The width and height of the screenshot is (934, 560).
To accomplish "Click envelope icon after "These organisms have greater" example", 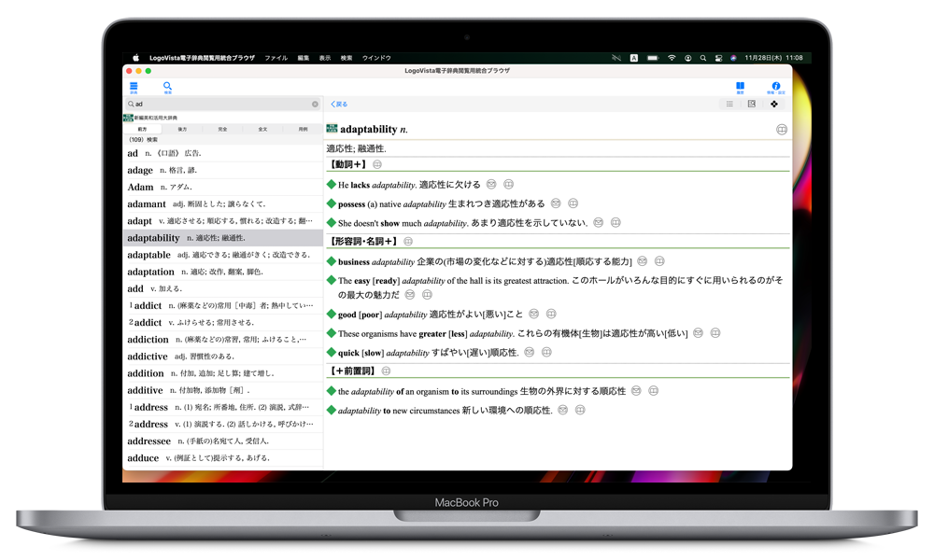I will pyautogui.click(x=698, y=333).
